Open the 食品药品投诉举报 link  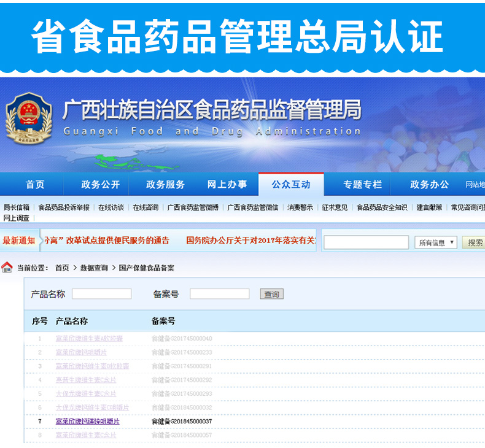click(64, 207)
